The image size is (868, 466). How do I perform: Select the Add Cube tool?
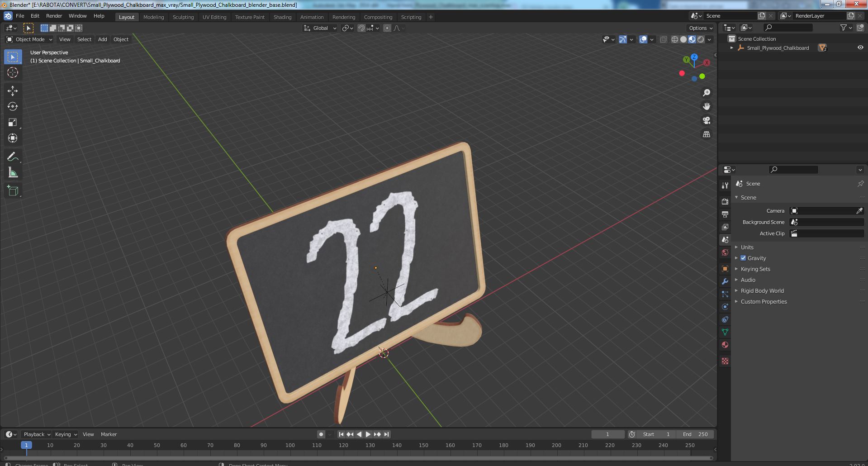coord(13,191)
